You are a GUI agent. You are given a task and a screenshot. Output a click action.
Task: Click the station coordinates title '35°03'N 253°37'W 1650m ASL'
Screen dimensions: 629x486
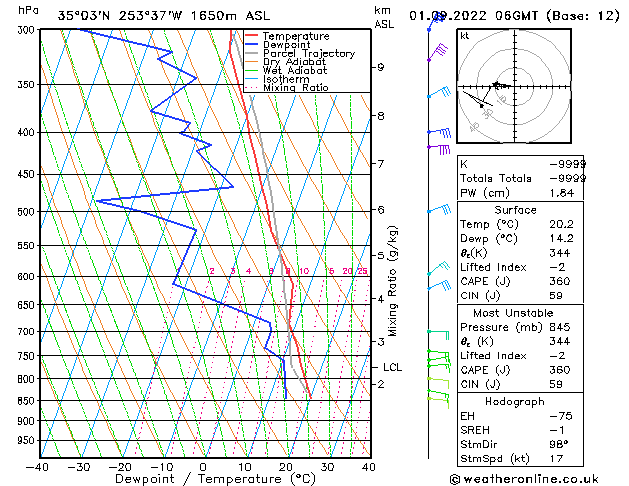coord(164,16)
